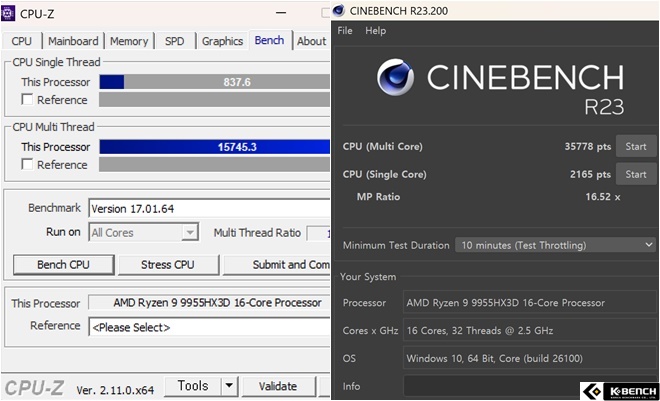Click the Submit and Compare button

277,265
